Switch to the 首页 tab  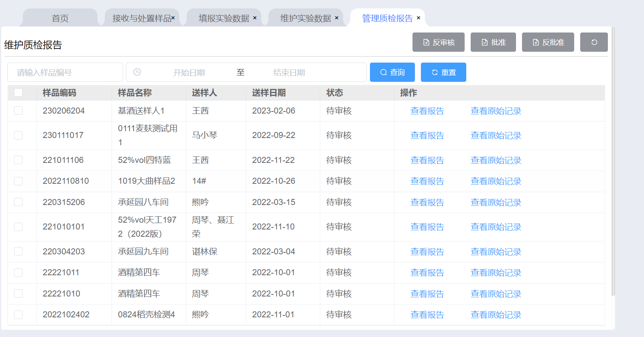[x=60, y=18]
